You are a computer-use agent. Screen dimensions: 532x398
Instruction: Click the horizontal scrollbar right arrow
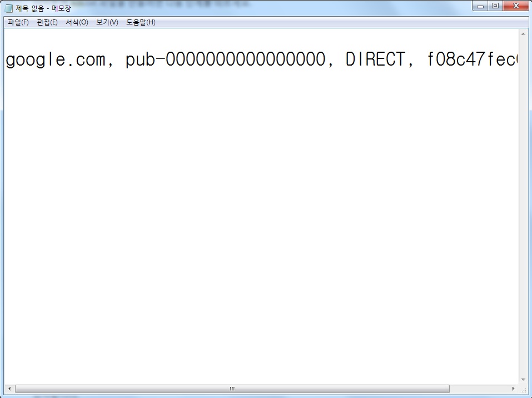pyautogui.click(x=514, y=389)
